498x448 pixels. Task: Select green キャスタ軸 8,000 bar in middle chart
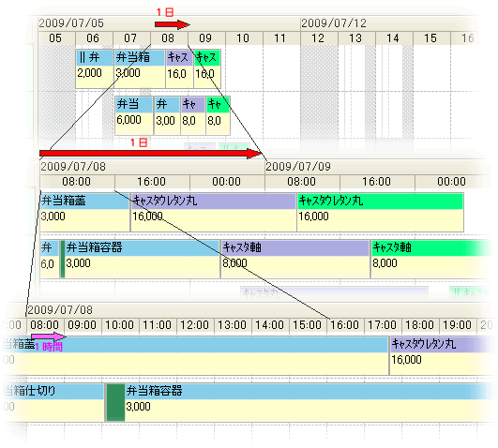(x=430, y=259)
